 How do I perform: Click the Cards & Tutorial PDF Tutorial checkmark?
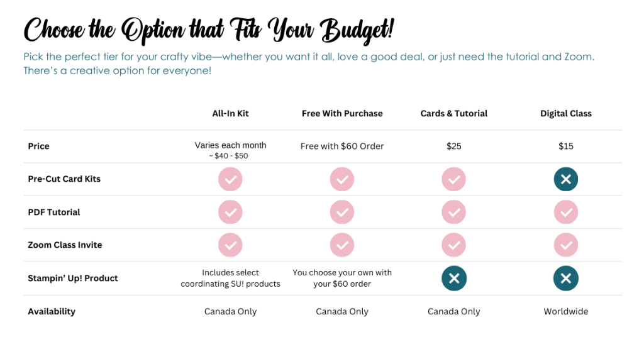click(454, 213)
